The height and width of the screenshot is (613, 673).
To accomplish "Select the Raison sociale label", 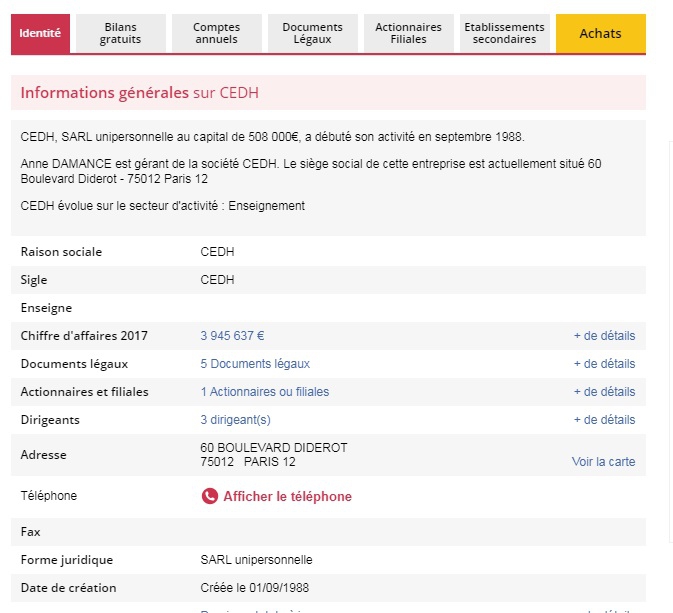I will click(x=61, y=252).
